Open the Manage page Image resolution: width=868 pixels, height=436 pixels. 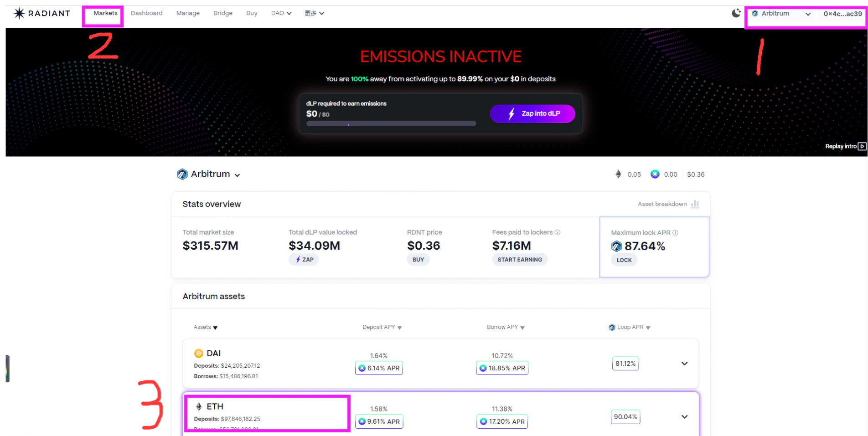188,13
